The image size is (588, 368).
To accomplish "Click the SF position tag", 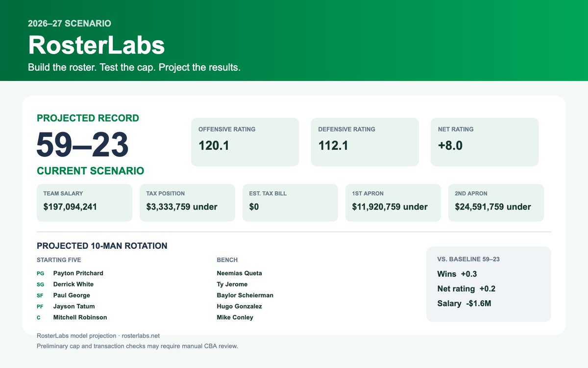I will [40, 295].
